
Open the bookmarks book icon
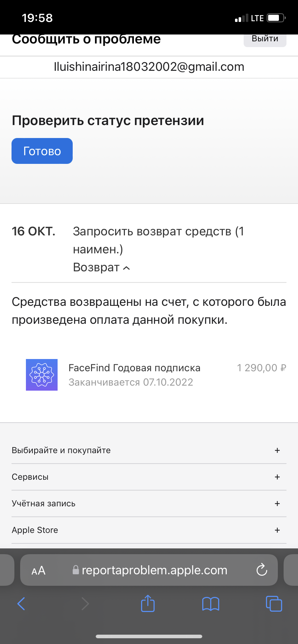(211, 604)
